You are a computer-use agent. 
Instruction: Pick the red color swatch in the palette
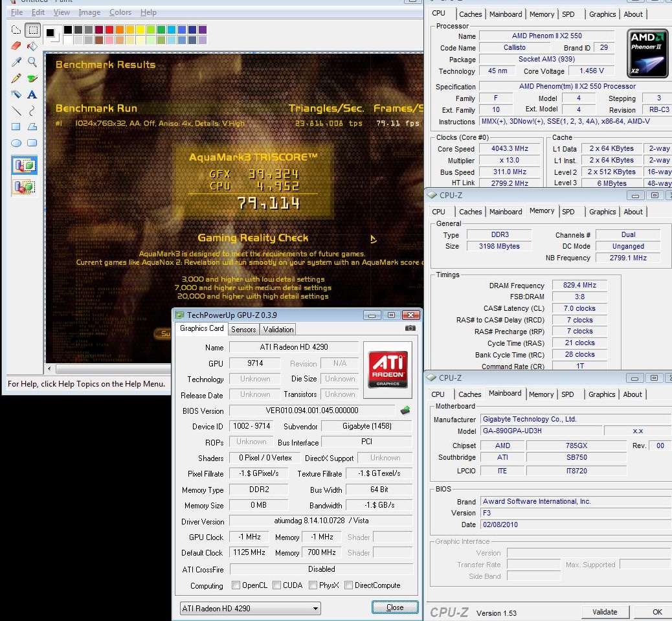coord(109,30)
